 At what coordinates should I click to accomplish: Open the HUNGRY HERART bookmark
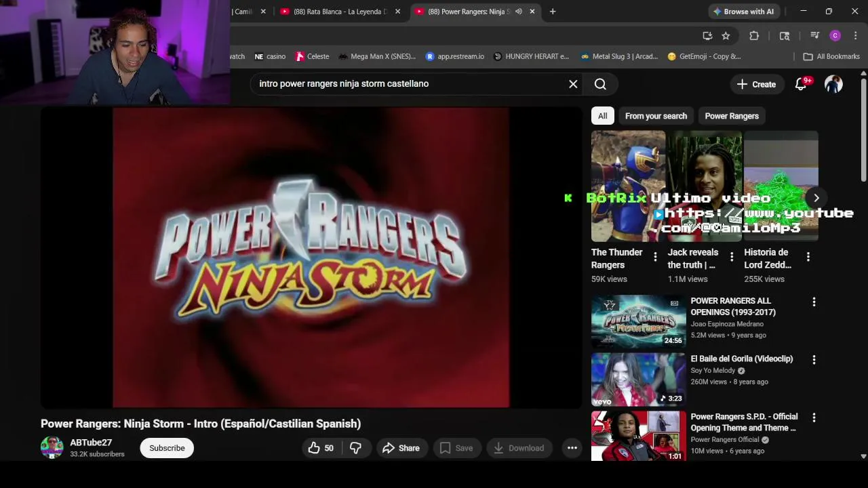531,56
